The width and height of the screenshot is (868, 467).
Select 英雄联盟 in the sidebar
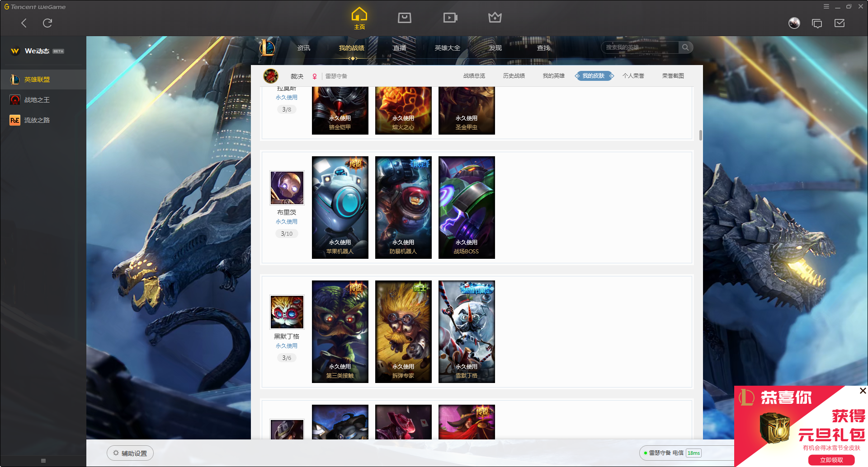tap(43, 79)
